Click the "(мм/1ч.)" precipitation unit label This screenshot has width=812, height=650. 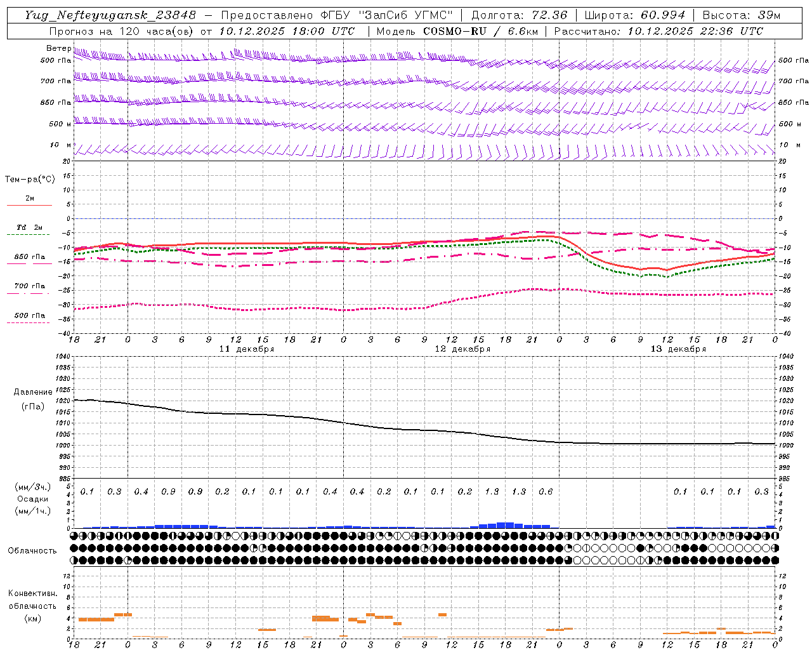click(33, 511)
